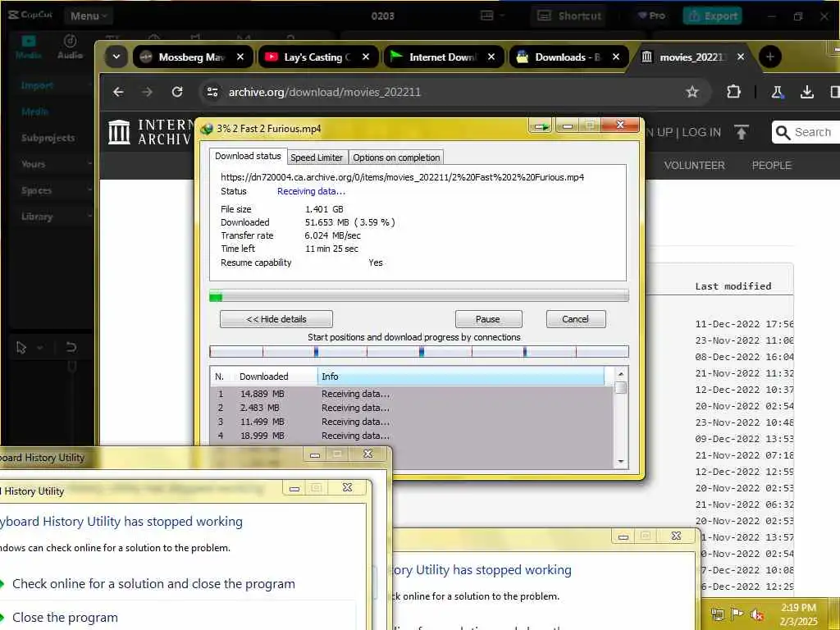This screenshot has height=630, width=840.
Task: Select the CapCut pointer select tool
Action: click(x=21, y=348)
